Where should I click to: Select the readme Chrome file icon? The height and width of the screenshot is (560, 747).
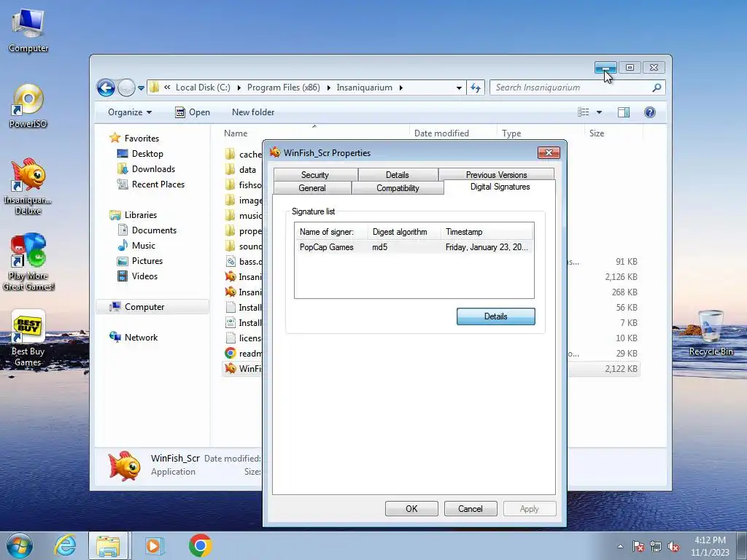230,353
